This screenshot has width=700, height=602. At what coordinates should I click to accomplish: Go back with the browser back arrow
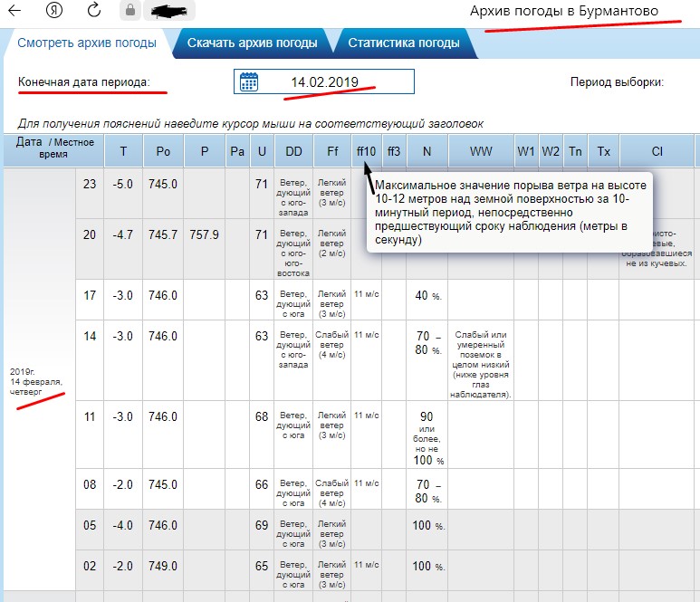(x=14, y=10)
